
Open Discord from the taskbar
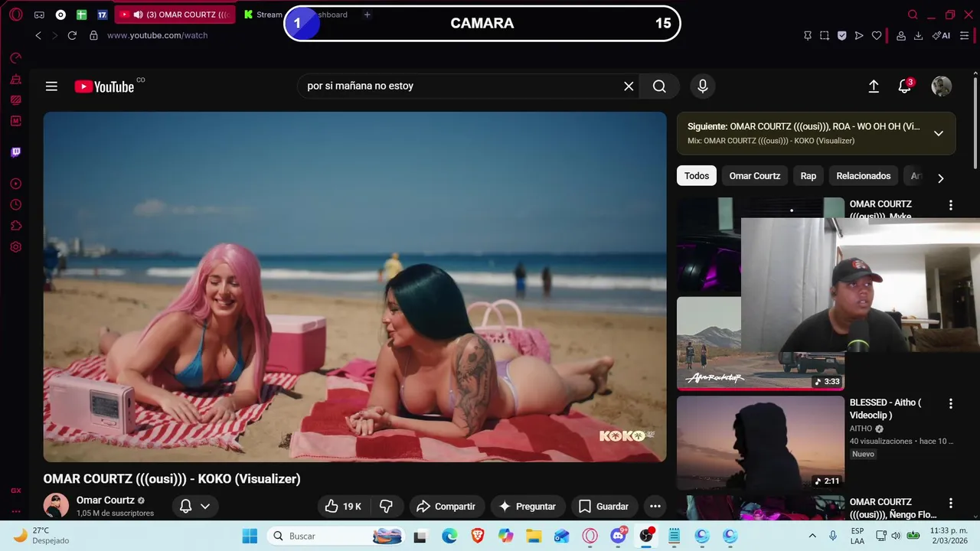click(x=618, y=536)
